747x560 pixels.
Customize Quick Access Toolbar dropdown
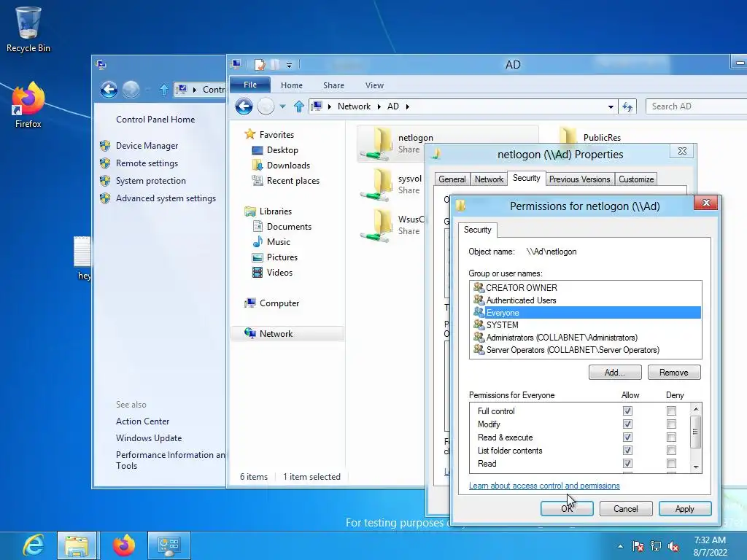coord(289,65)
